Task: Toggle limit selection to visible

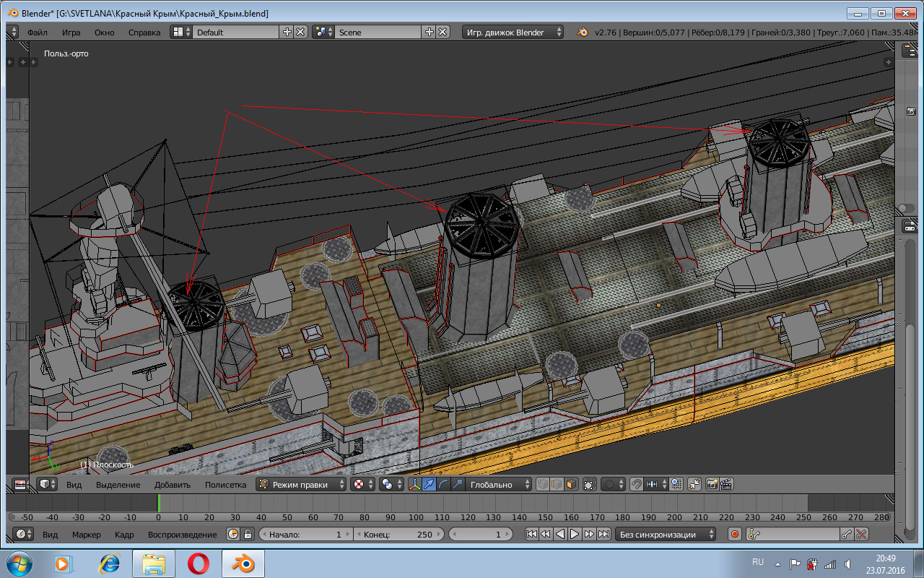Action: click(x=590, y=485)
